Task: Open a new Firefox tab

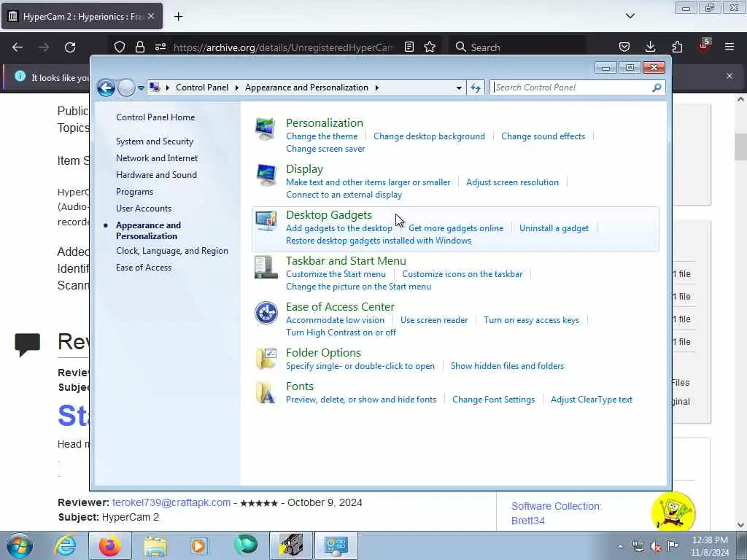Action: point(178,17)
